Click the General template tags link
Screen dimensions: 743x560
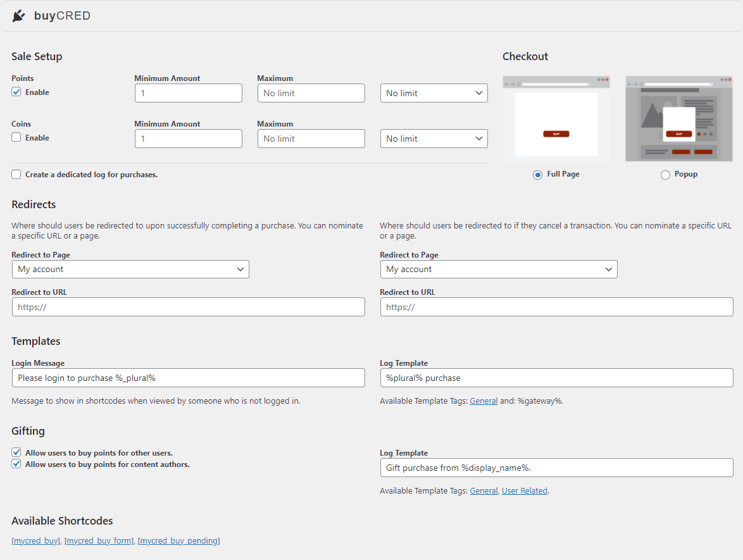click(484, 401)
